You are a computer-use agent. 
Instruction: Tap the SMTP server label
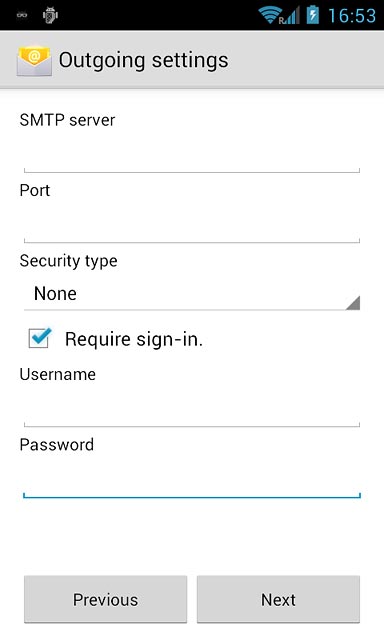[67, 120]
